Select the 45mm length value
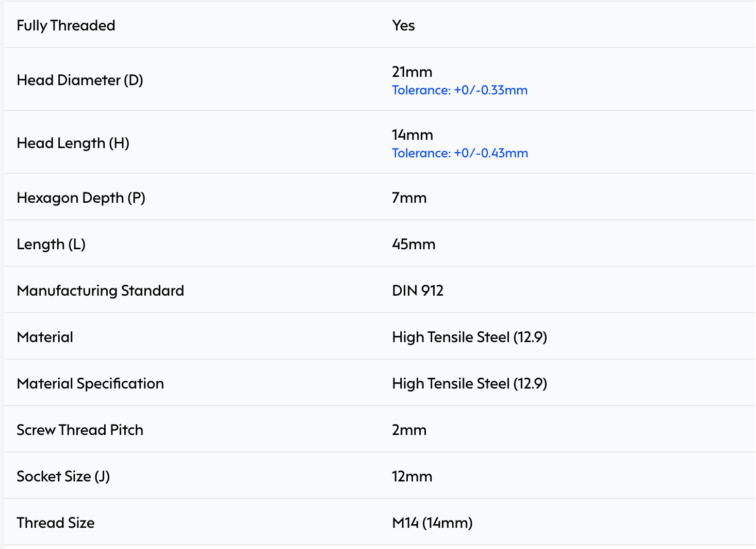The width and height of the screenshot is (756, 549). (414, 244)
